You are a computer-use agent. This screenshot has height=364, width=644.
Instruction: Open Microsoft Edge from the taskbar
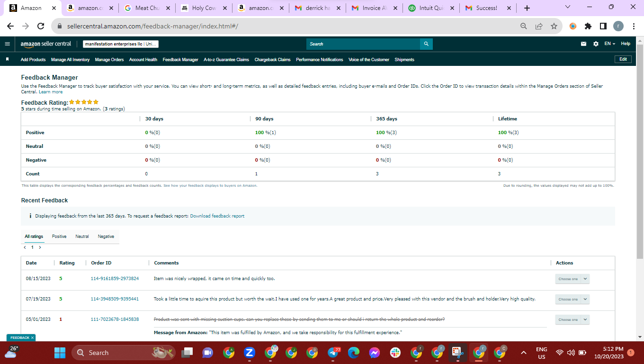coord(354,353)
